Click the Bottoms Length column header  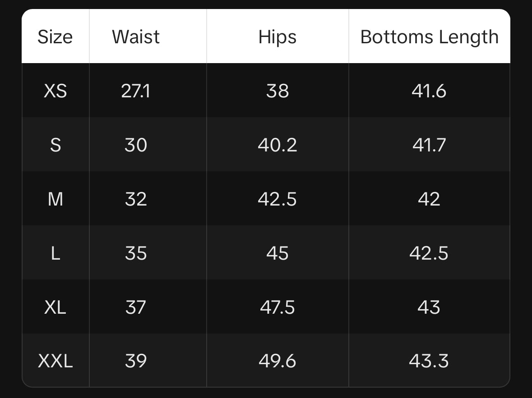(x=429, y=37)
